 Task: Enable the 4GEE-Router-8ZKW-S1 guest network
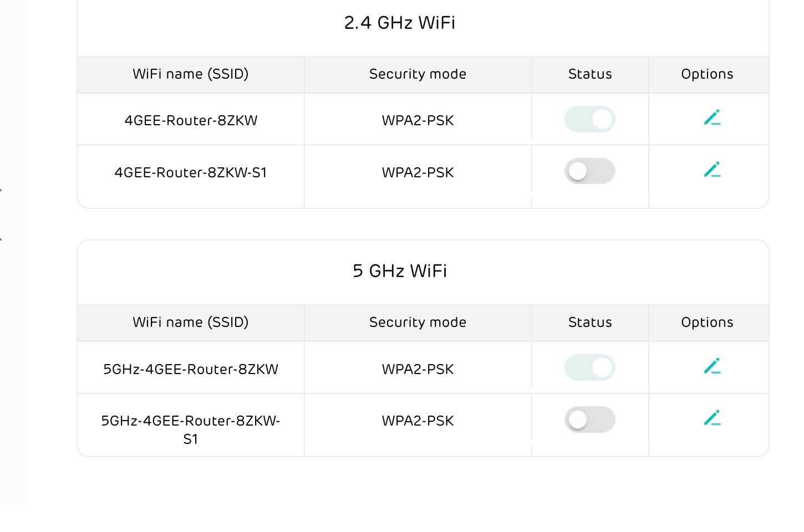click(x=589, y=171)
